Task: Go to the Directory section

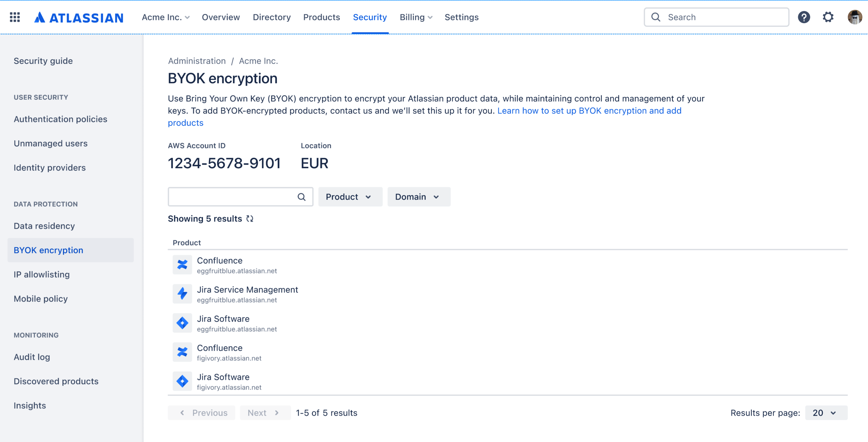Action: (271, 17)
